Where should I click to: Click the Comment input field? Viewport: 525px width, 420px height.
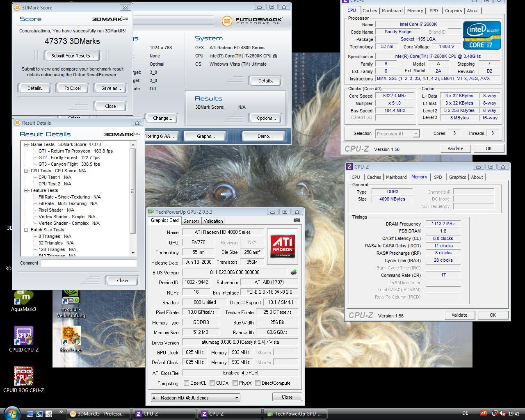[89, 263]
